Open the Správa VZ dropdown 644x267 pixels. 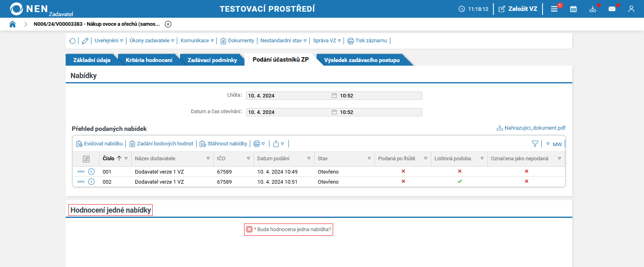(327, 41)
